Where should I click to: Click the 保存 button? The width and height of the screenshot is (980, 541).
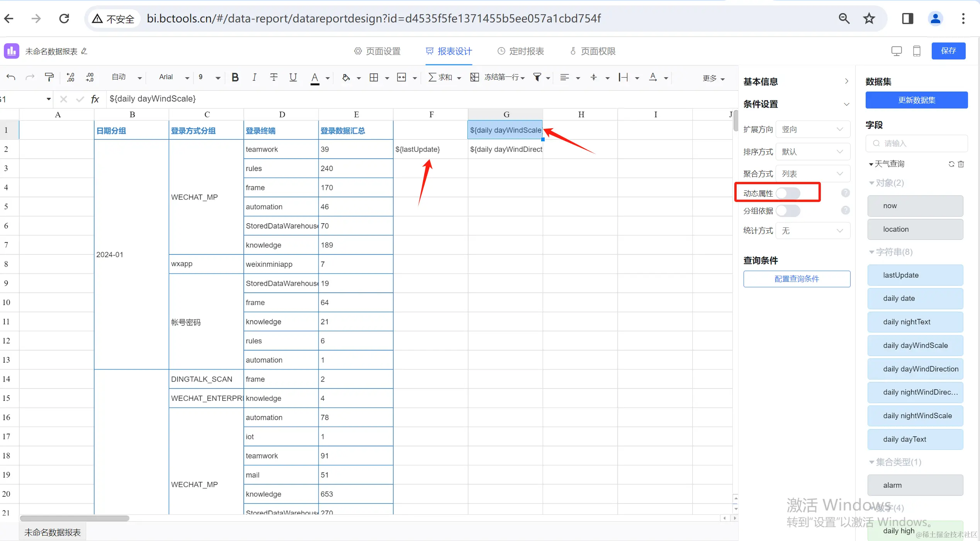point(948,51)
